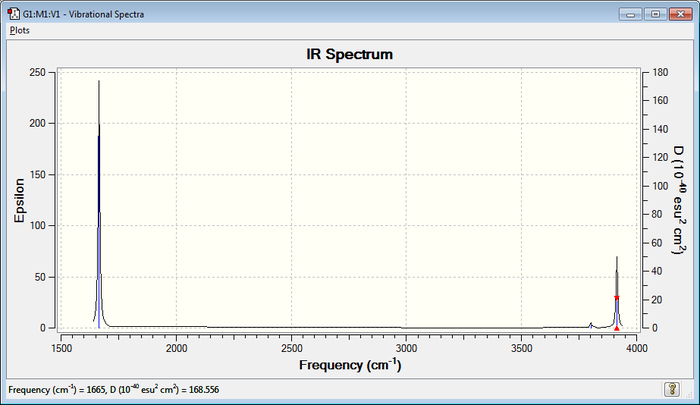This screenshot has height=405, width=700.
Task: Click the status bar frequency readout
Action: (x=113, y=389)
